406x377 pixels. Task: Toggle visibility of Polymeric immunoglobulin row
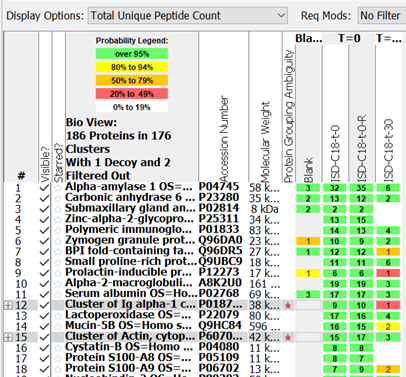tap(44, 230)
